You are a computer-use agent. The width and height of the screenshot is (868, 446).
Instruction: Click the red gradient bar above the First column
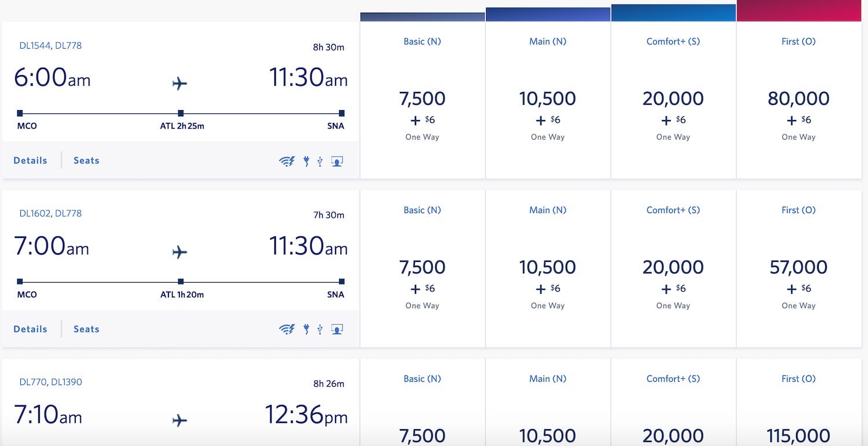799,12
